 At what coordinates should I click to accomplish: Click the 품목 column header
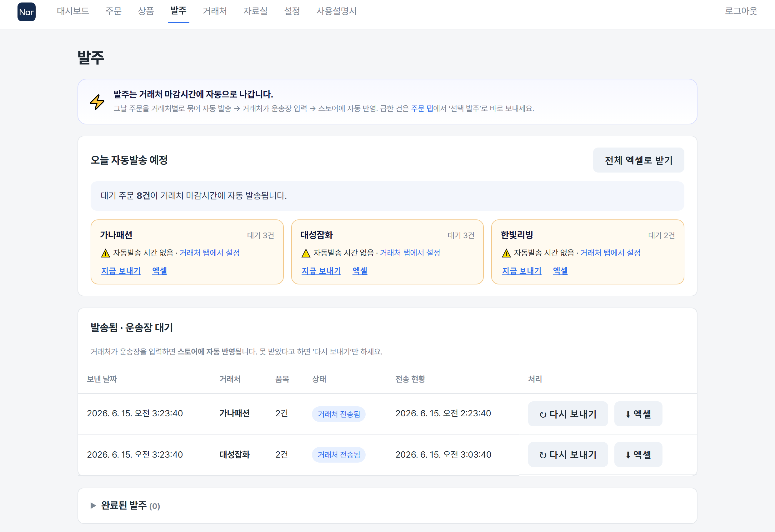(282, 379)
